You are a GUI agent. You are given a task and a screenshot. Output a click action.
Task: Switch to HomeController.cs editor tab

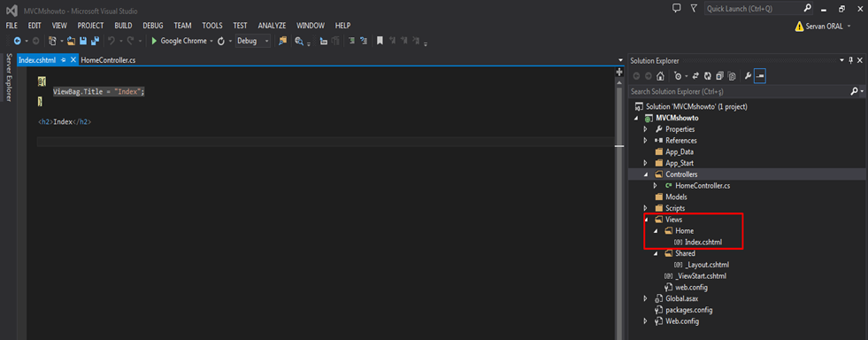coord(108,60)
